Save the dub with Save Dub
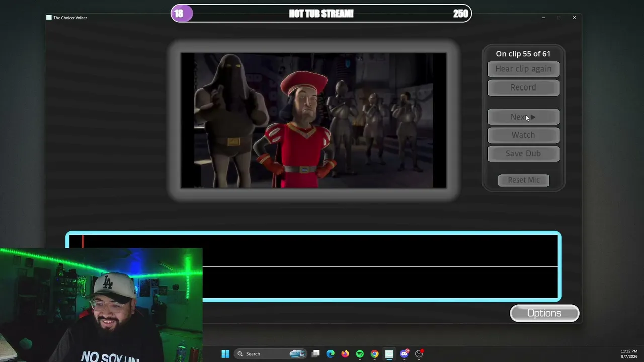Viewport: 644px width, 362px height. click(523, 153)
